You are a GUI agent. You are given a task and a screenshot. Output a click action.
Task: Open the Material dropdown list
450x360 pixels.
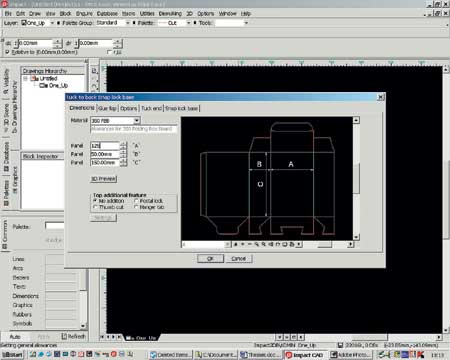[137, 120]
